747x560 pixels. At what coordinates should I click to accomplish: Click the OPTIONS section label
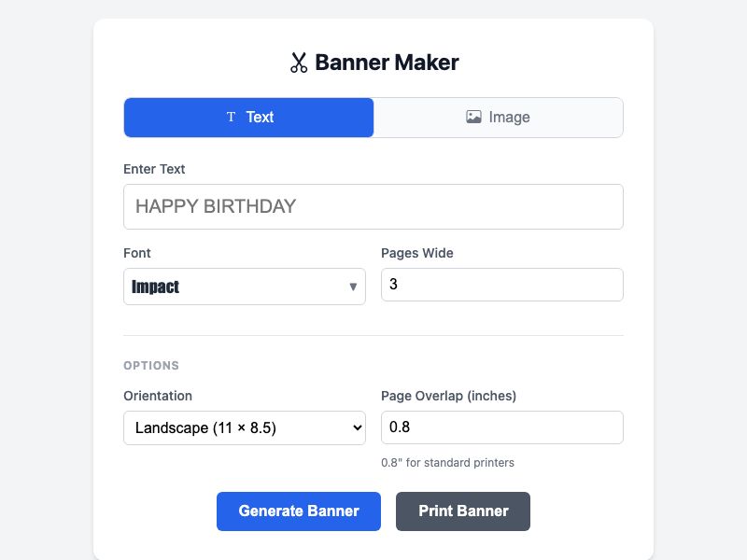[151, 366]
